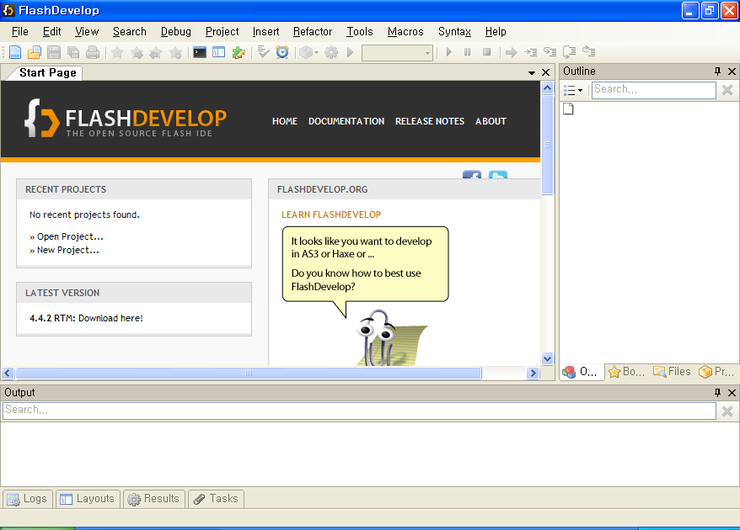This screenshot has width=740, height=530.
Task: Switch to the Layouts tab
Action: tap(88, 498)
